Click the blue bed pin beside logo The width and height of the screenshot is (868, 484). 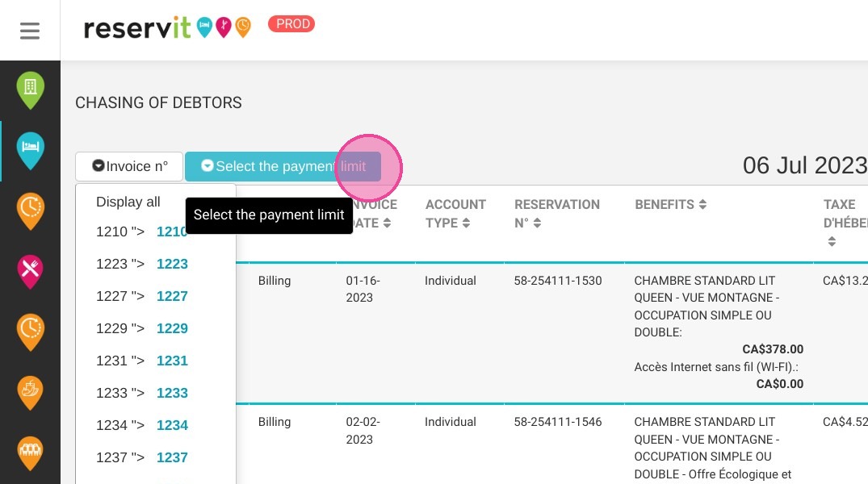205,27
